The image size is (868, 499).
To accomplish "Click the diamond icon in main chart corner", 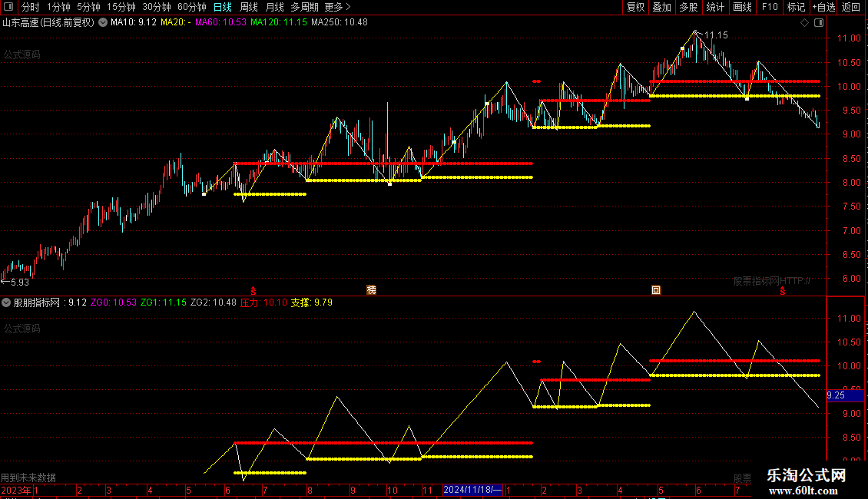I will click(805, 22).
